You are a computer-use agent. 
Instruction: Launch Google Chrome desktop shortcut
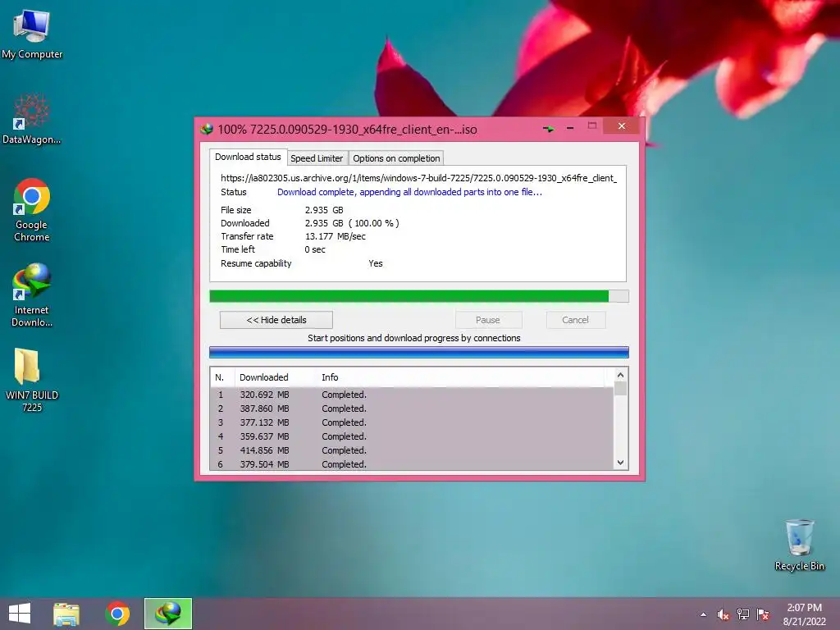(32, 210)
